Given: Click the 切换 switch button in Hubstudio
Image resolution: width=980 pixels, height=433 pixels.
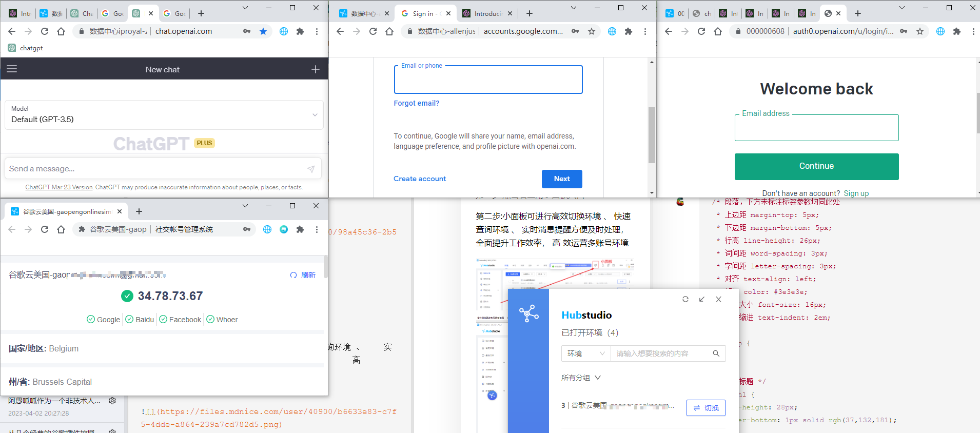Looking at the screenshot, I should [706, 408].
